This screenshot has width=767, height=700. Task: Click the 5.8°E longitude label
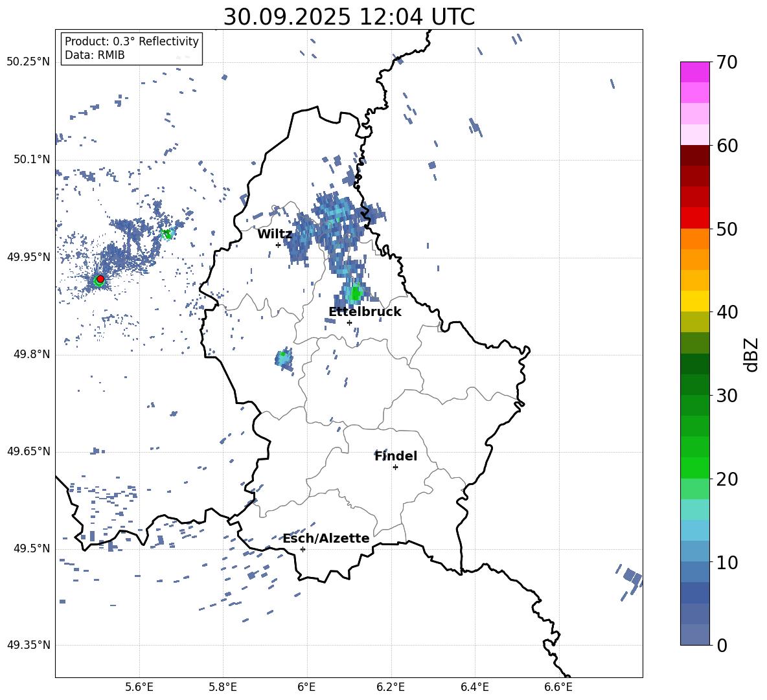pos(223,687)
